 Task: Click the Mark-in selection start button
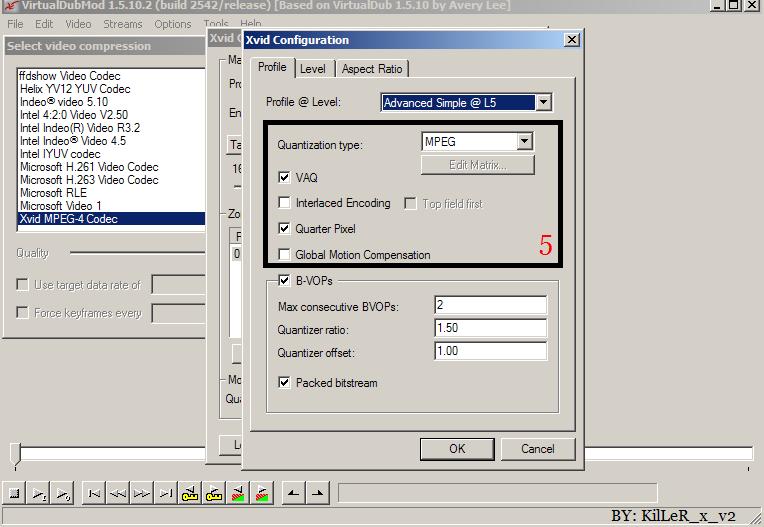tap(293, 493)
